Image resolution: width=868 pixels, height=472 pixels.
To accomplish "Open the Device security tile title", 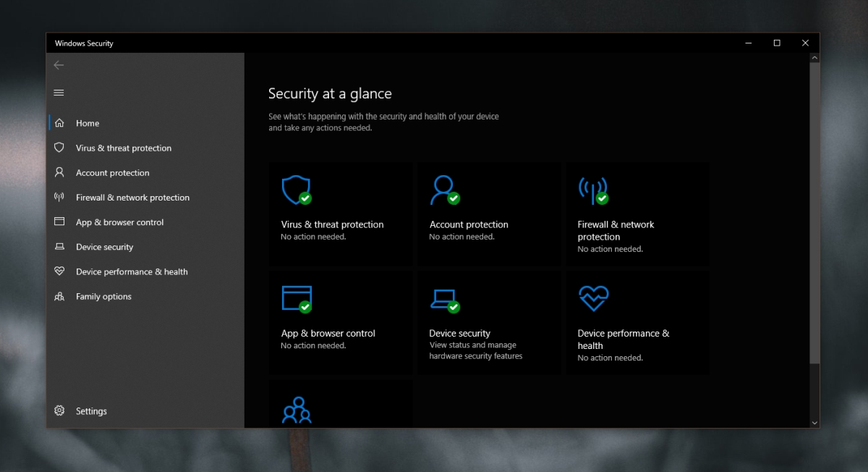I will (459, 333).
